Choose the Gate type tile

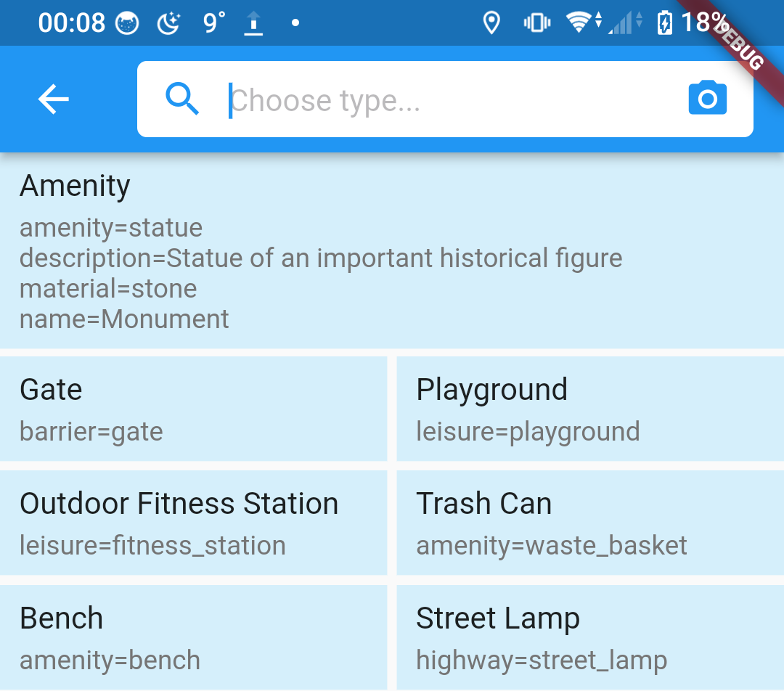tap(193, 409)
